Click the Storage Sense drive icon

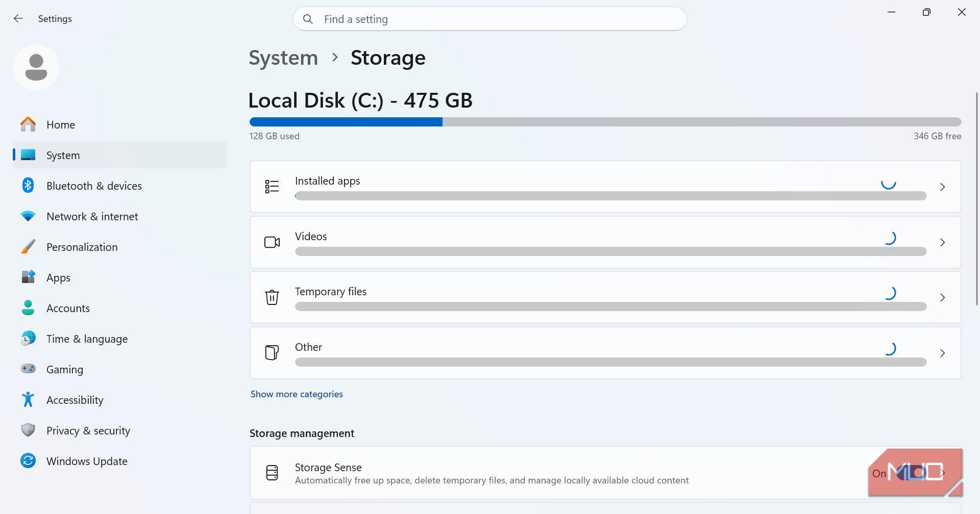coord(272,473)
